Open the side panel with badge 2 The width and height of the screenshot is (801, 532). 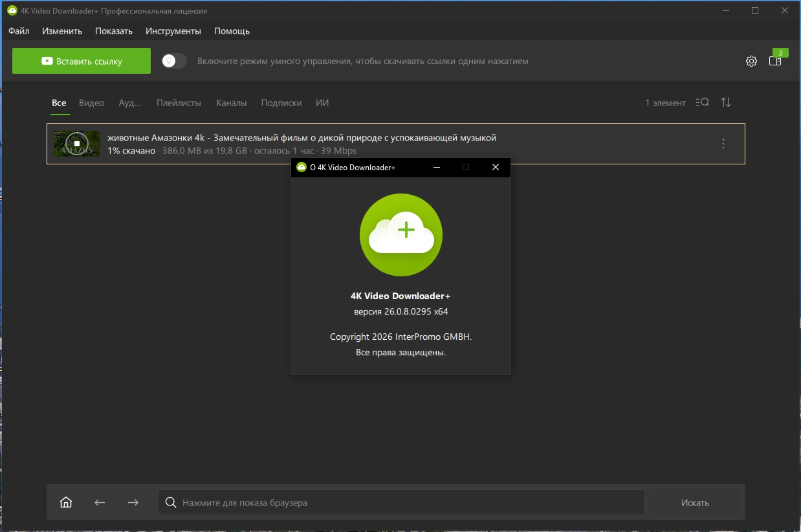coord(775,61)
